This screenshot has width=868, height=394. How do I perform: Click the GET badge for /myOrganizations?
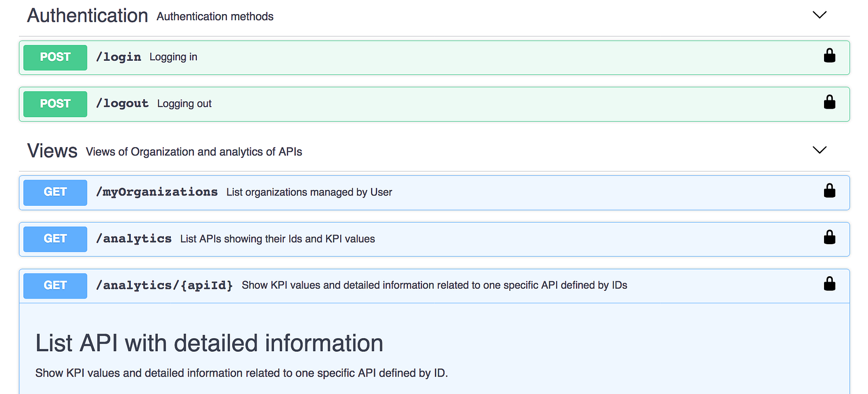coord(55,193)
